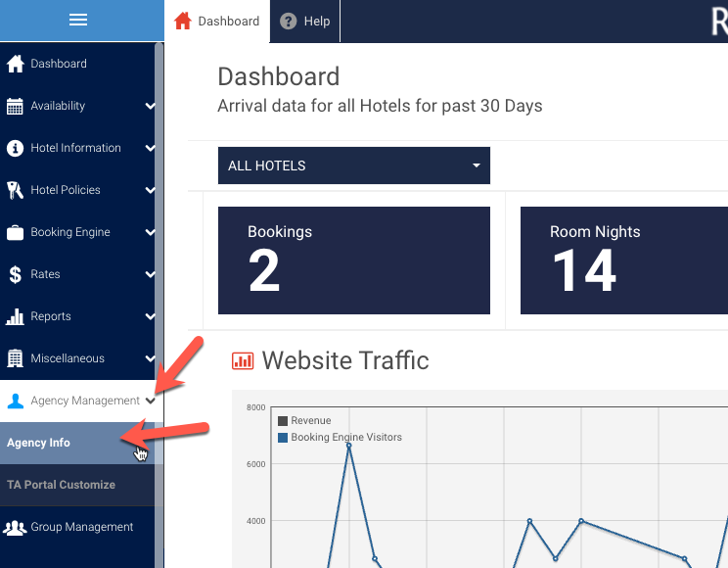Click the Group Management people icon
The image size is (728, 568).
click(15, 527)
